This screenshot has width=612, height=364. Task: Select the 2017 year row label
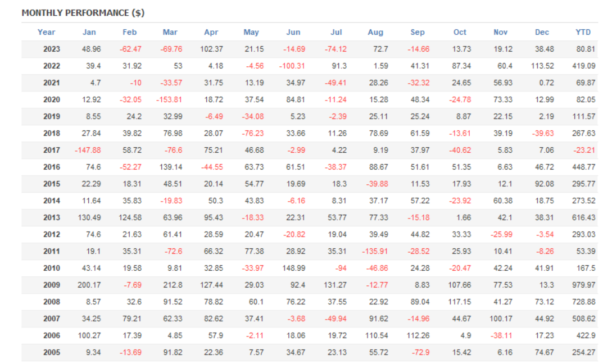52,150
